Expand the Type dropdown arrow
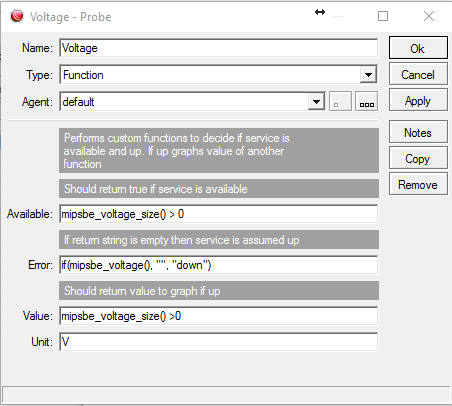The height and width of the screenshot is (406, 452). (x=368, y=75)
